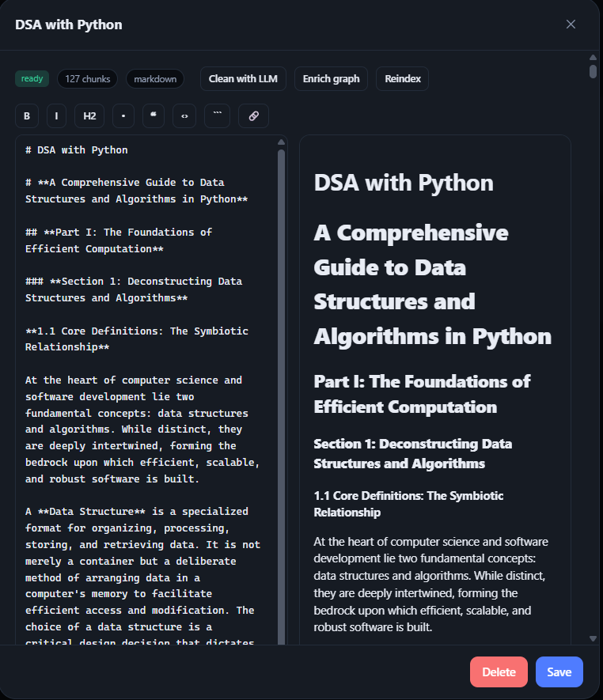Click Enrich graph button

point(331,78)
